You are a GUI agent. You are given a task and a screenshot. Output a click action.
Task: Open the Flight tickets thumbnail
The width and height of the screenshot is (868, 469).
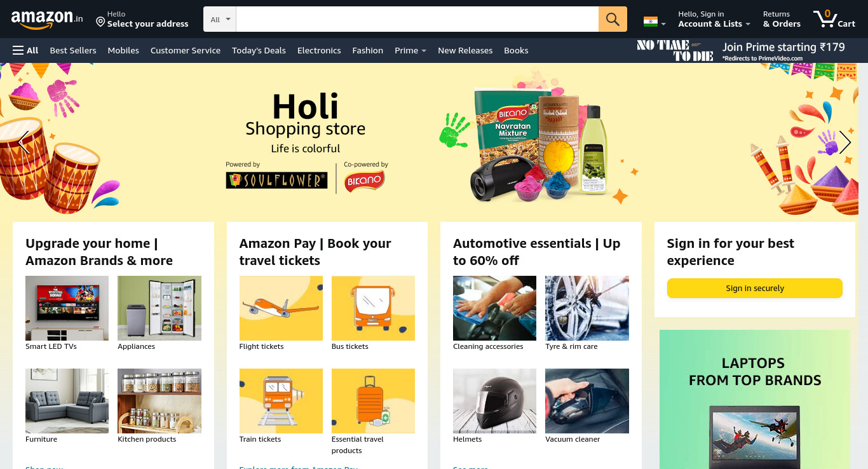281,308
